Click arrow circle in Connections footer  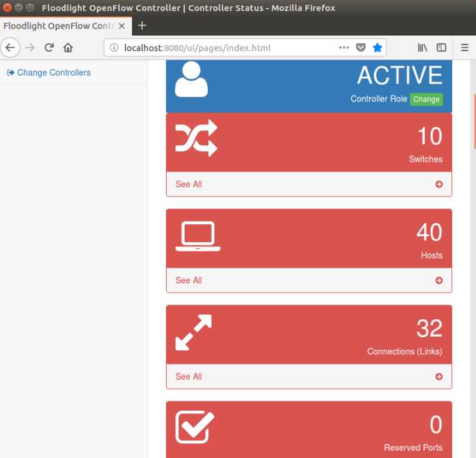point(439,376)
